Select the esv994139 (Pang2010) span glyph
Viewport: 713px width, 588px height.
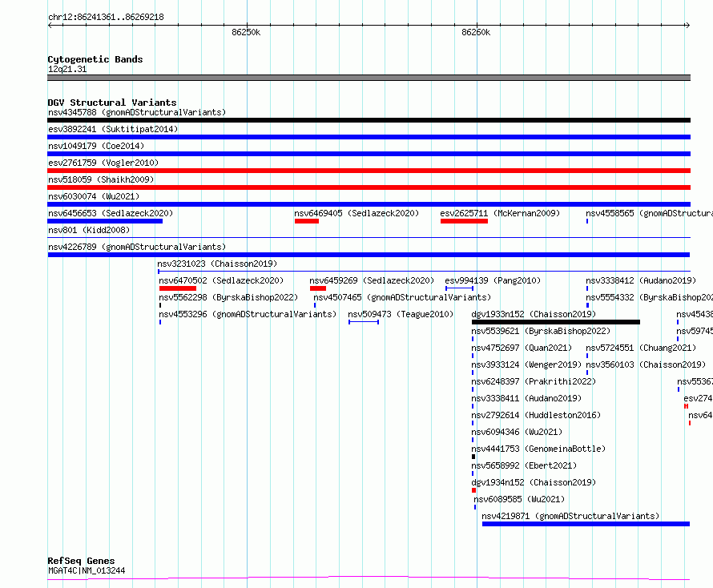point(459,288)
